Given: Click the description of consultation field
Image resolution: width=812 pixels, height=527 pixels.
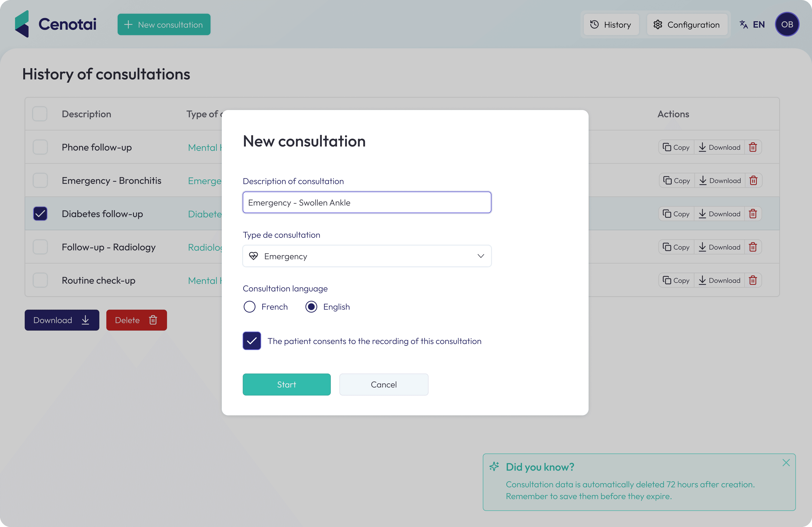Looking at the screenshot, I should pos(367,202).
